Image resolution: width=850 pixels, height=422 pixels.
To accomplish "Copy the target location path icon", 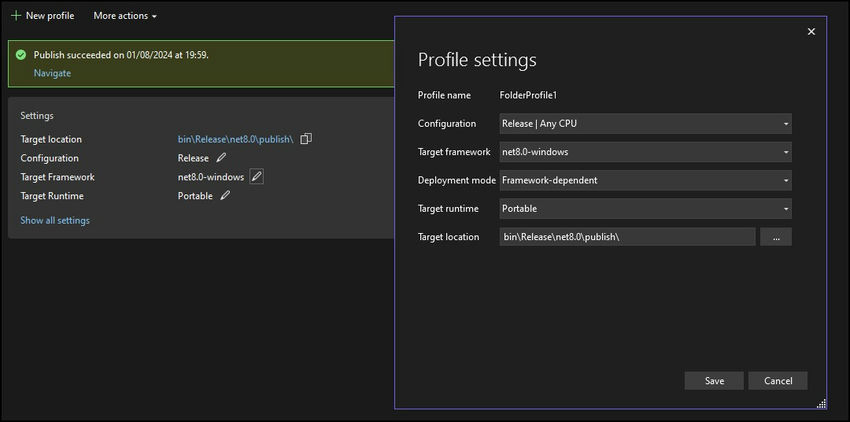I will click(306, 139).
